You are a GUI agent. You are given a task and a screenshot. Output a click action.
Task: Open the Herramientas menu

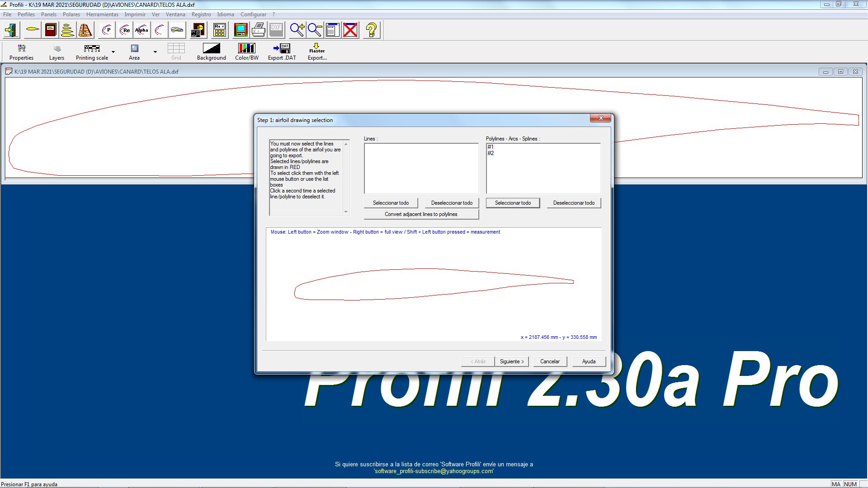pyautogui.click(x=102, y=14)
